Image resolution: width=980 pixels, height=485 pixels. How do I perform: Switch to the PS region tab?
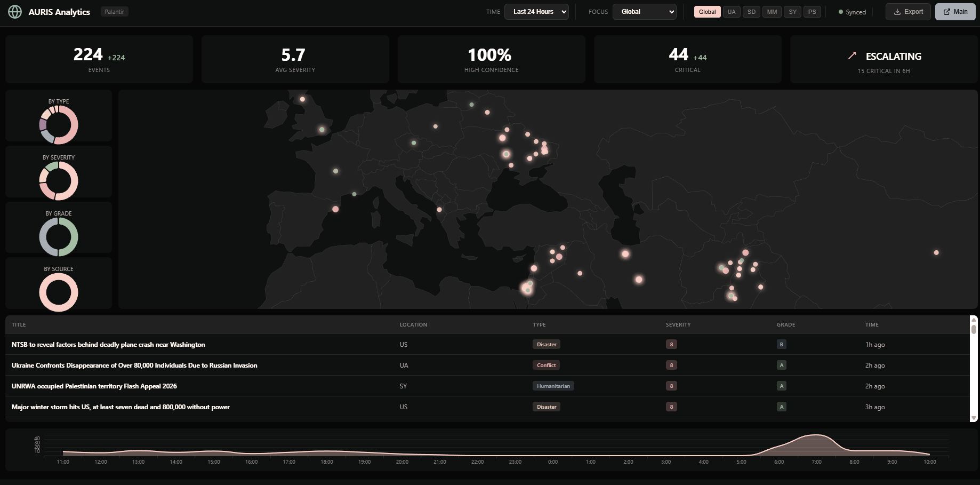813,11
